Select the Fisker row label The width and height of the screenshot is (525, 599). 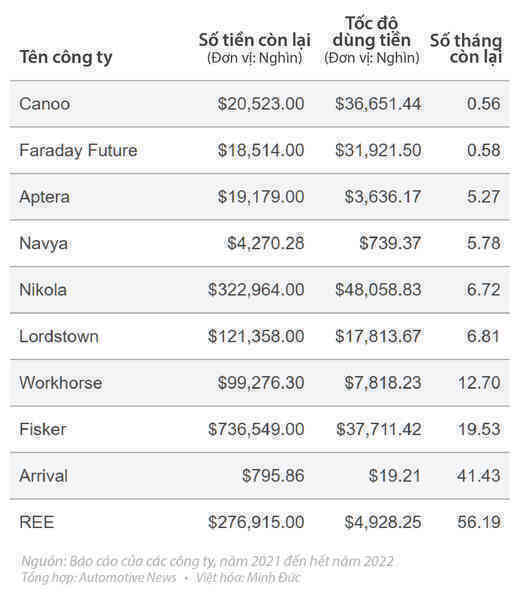point(43,429)
